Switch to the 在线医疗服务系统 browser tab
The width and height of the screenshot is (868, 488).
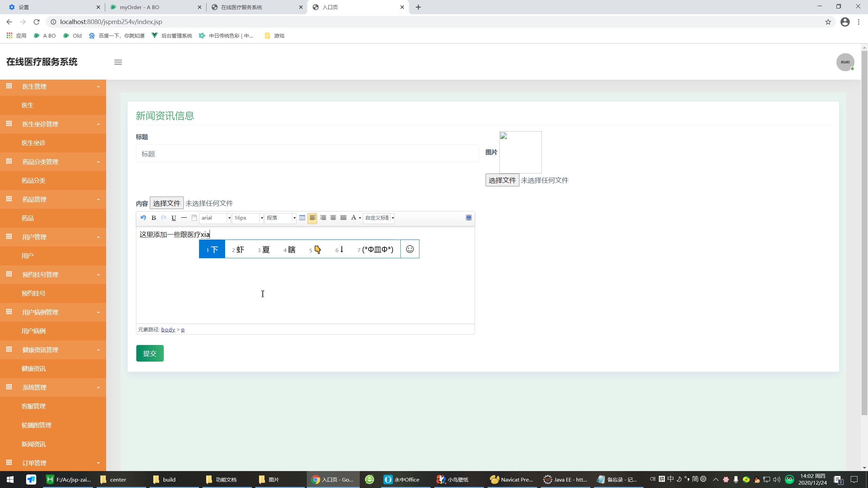[256, 7]
